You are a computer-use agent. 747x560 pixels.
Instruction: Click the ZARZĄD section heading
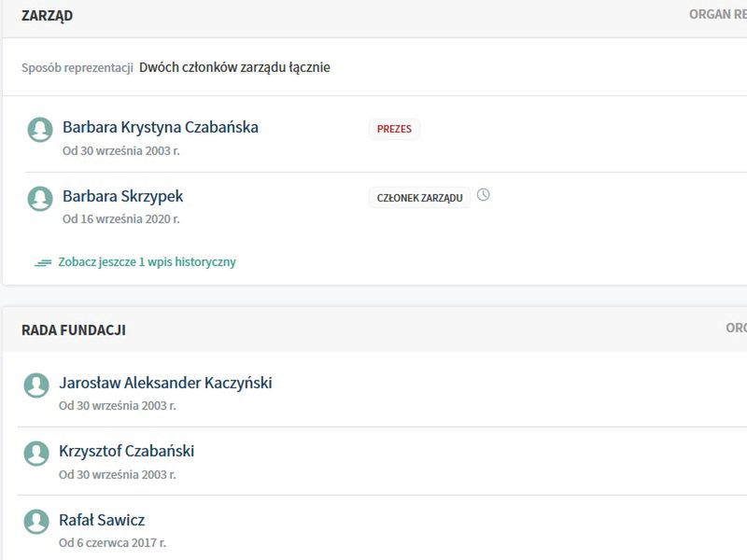[x=48, y=16]
